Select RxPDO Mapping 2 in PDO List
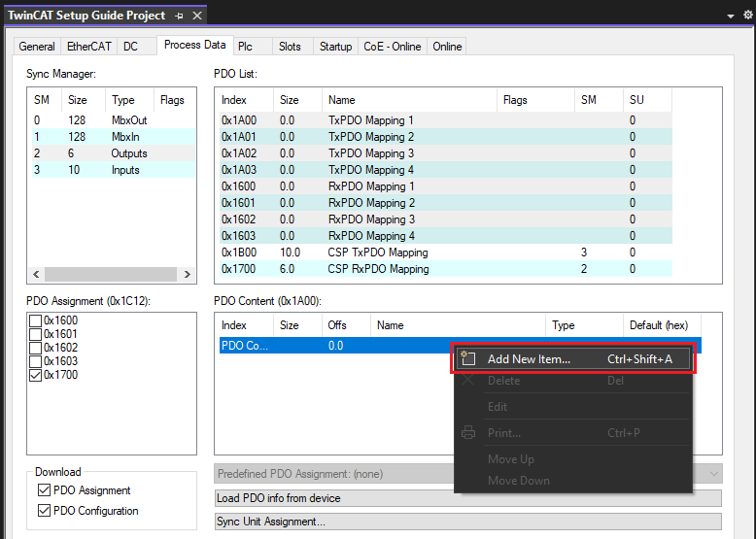756x539 pixels. point(445,203)
